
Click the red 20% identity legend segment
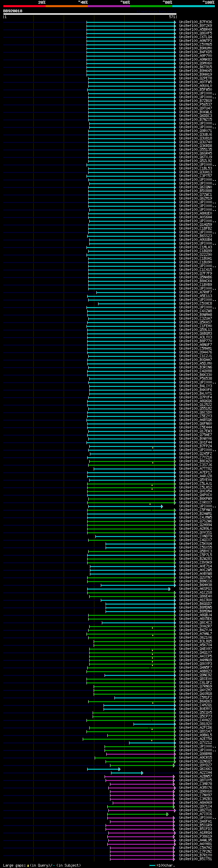(25, 6)
